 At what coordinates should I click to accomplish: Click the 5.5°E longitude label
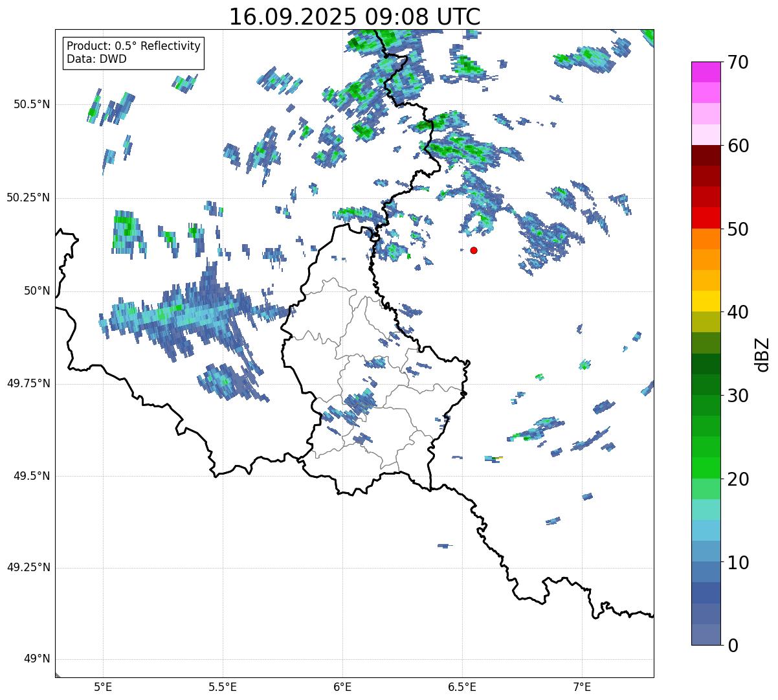click(223, 688)
